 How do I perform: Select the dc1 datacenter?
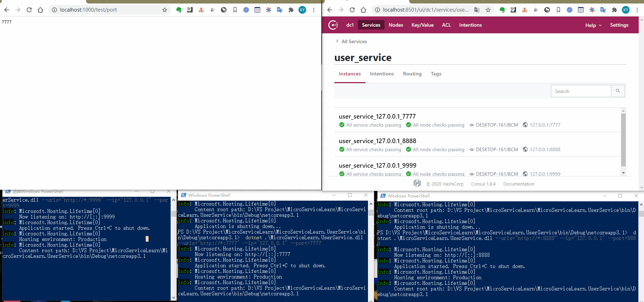pos(350,25)
